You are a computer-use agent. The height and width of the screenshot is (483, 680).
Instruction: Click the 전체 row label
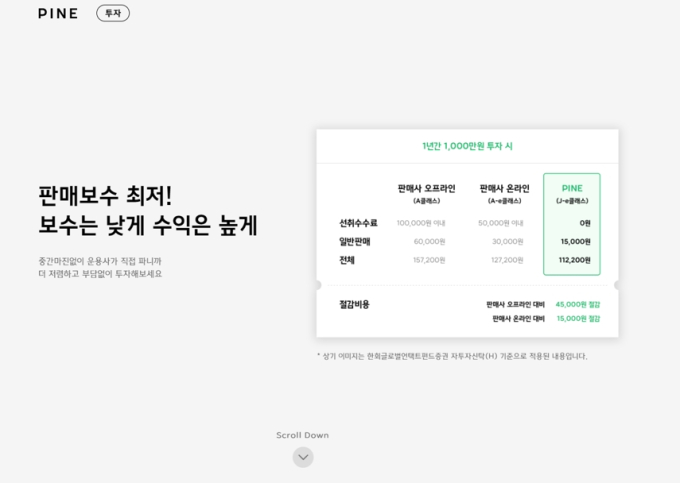(x=347, y=260)
